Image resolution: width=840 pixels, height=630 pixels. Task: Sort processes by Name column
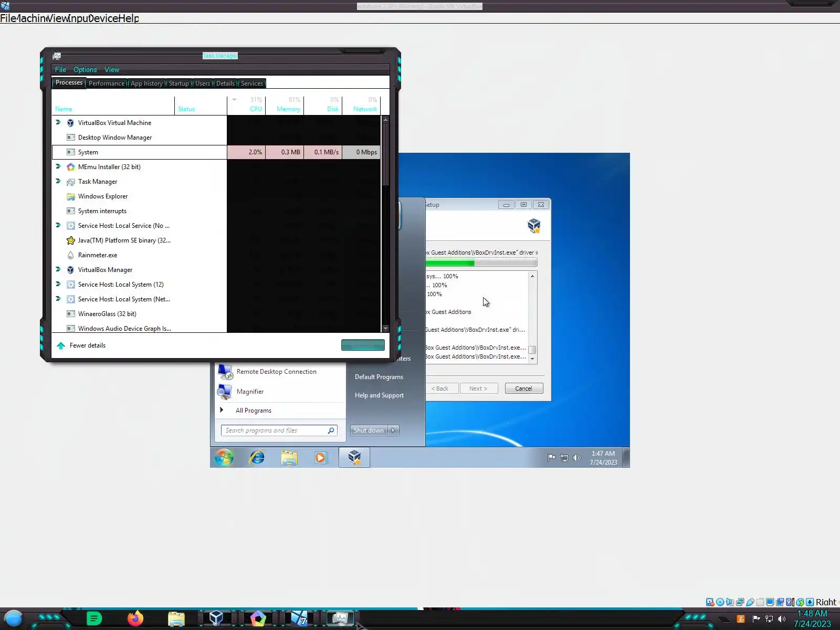[113, 105]
